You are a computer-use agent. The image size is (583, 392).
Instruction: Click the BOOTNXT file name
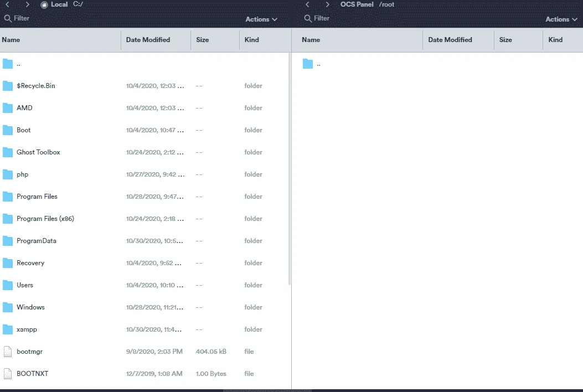32,373
